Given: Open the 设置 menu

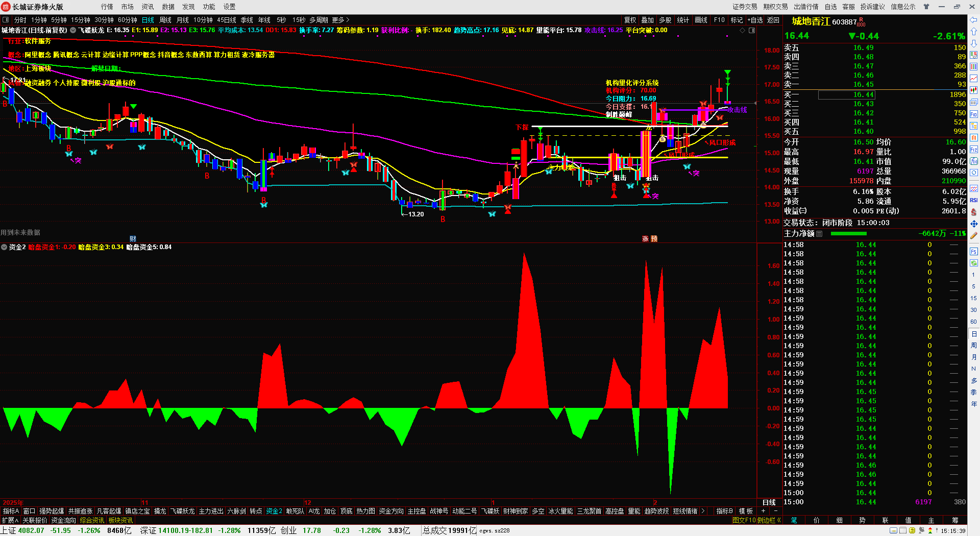Looking at the screenshot, I should [x=230, y=7].
